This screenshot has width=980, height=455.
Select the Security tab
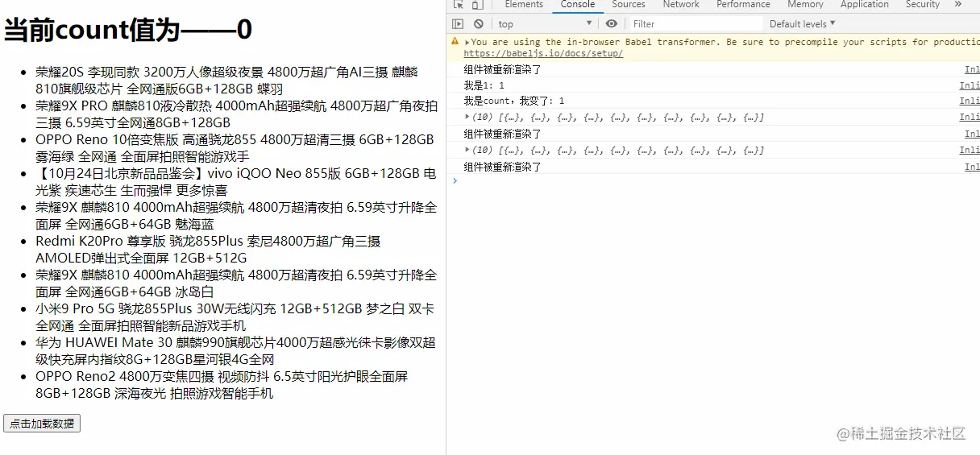coord(923,5)
